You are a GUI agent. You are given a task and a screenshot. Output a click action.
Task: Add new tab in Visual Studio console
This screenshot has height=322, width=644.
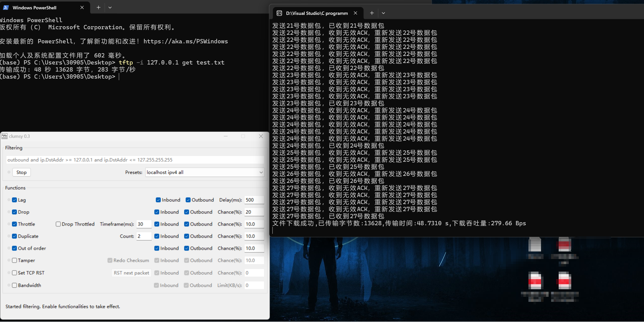tap(372, 13)
